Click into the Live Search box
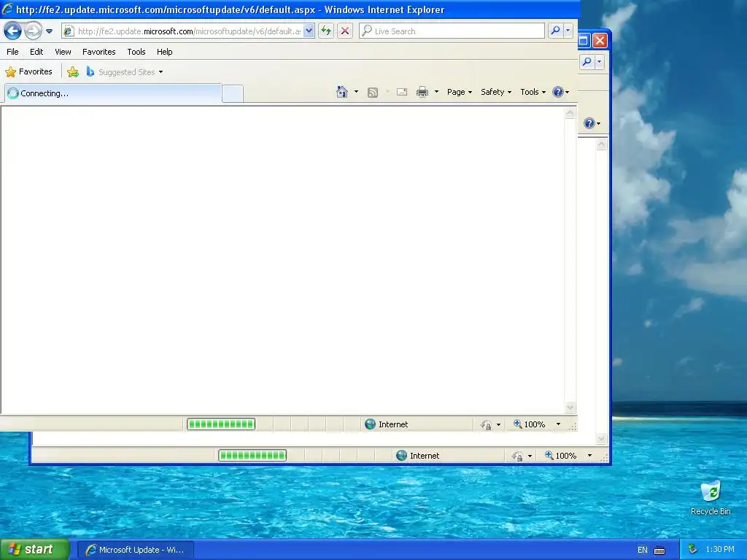The width and height of the screenshot is (747, 560). pyautogui.click(x=452, y=31)
